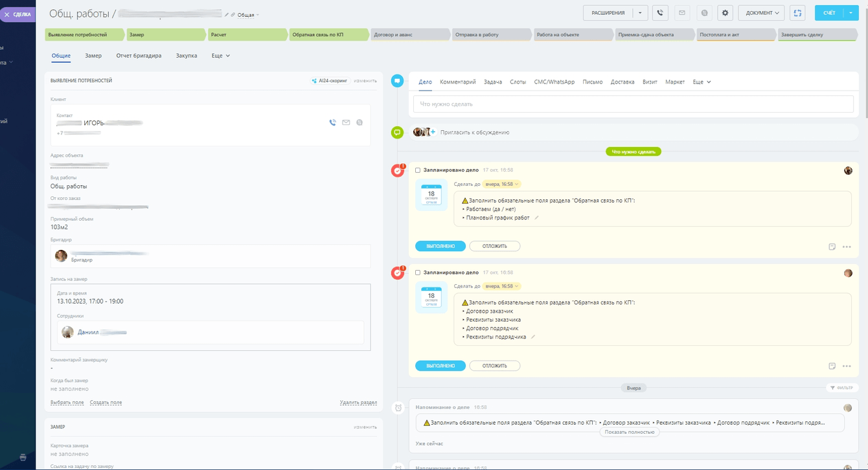Select the Комментарий timeline tab
The width and height of the screenshot is (868, 470).
(x=458, y=82)
